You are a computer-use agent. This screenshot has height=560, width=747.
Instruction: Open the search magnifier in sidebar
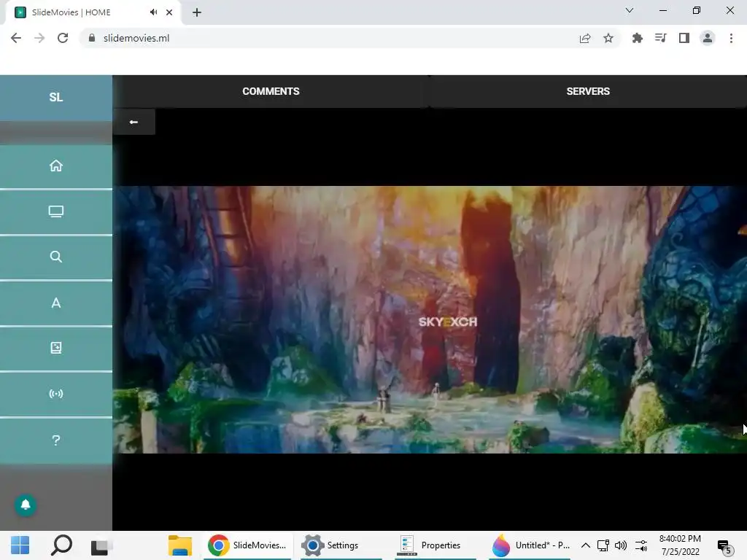coord(55,257)
